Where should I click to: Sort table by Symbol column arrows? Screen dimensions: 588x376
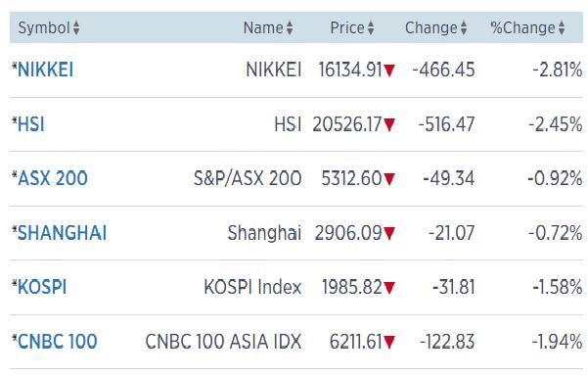pos(76,28)
